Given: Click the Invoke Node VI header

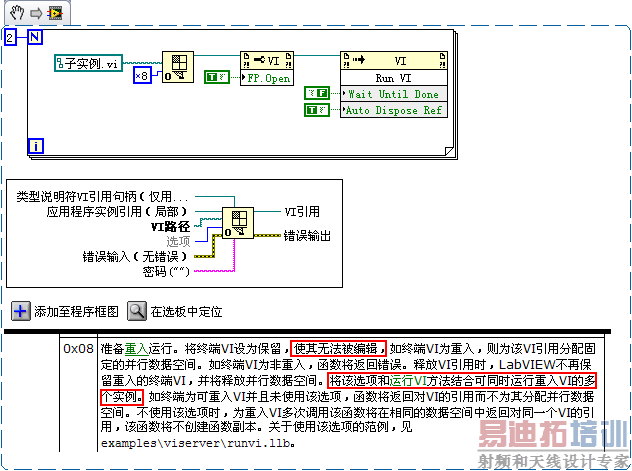Looking at the screenshot, I should (x=394, y=61).
